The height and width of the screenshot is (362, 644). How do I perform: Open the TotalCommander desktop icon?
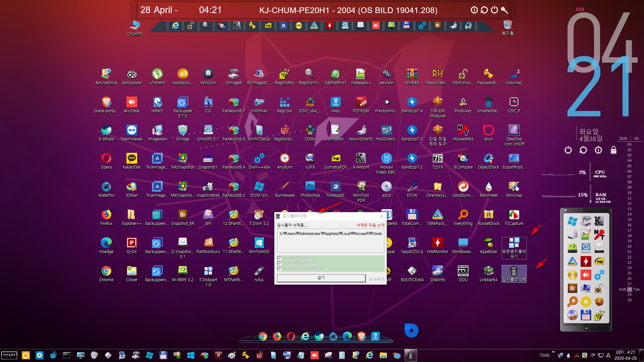point(412,218)
